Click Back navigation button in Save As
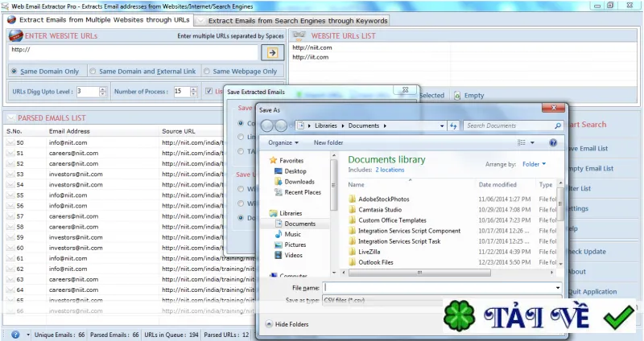 pos(267,125)
